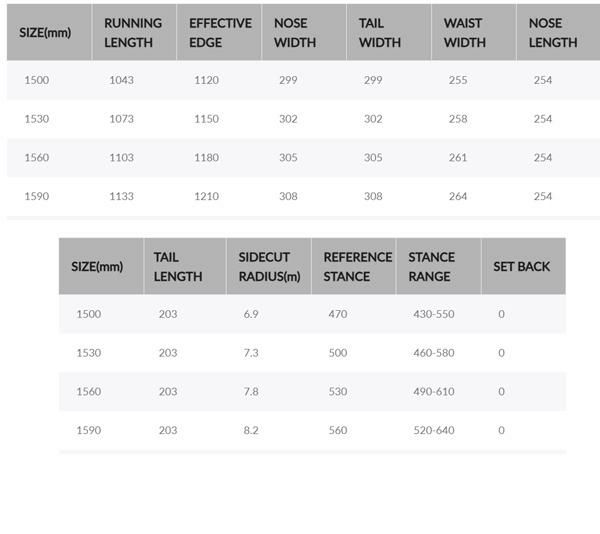
Task: Select the sidecut radius value 6.9
Action: [x=251, y=314]
